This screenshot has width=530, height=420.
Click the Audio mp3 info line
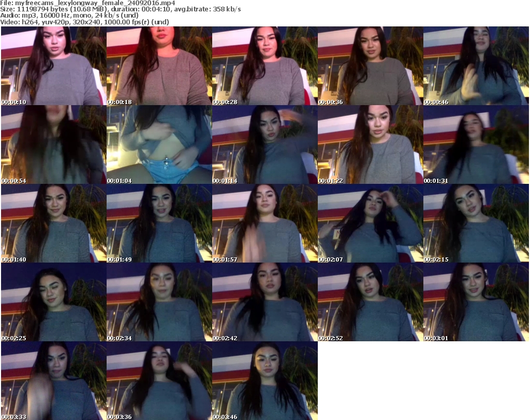click(x=69, y=16)
